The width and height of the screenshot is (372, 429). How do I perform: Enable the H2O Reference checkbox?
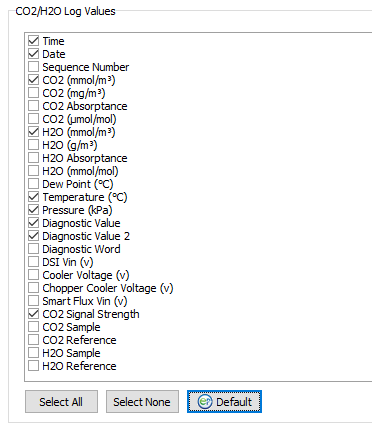click(33, 366)
